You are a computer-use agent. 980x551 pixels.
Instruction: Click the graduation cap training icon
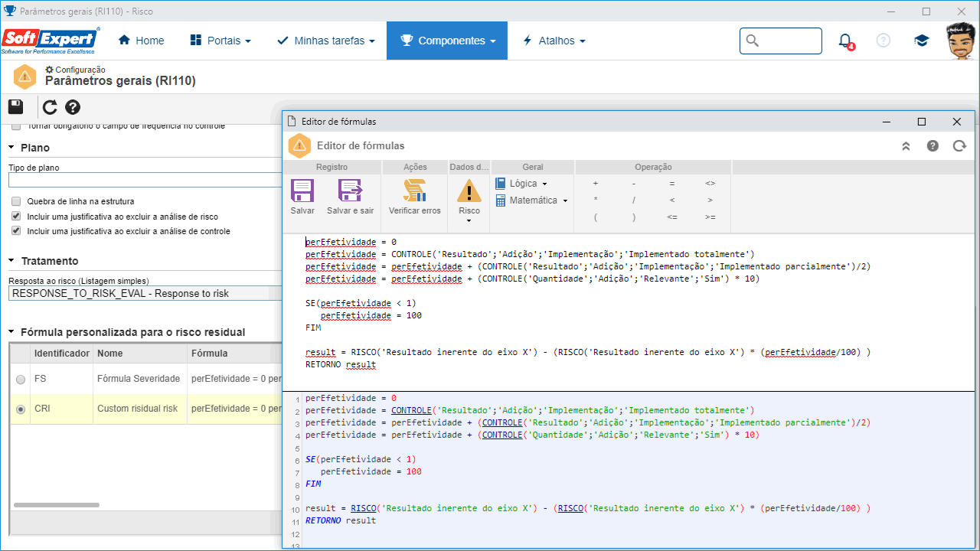[921, 41]
